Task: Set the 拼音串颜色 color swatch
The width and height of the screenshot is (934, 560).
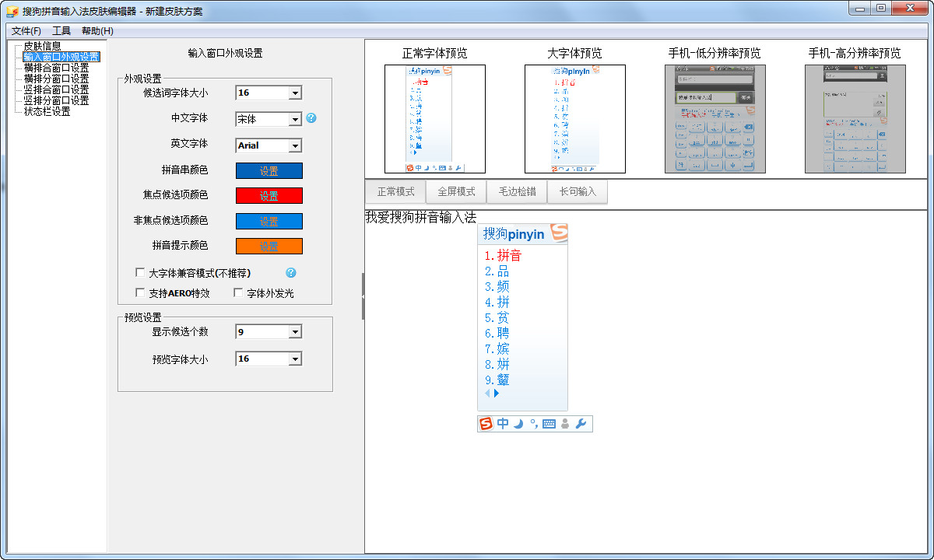Action: coord(269,171)
